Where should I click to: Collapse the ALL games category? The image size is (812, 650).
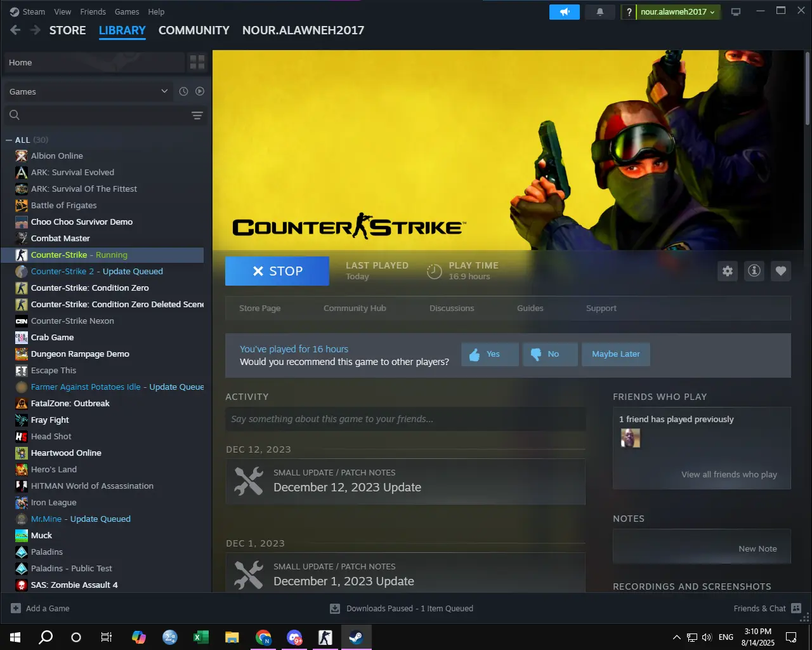tap(10, 140)
